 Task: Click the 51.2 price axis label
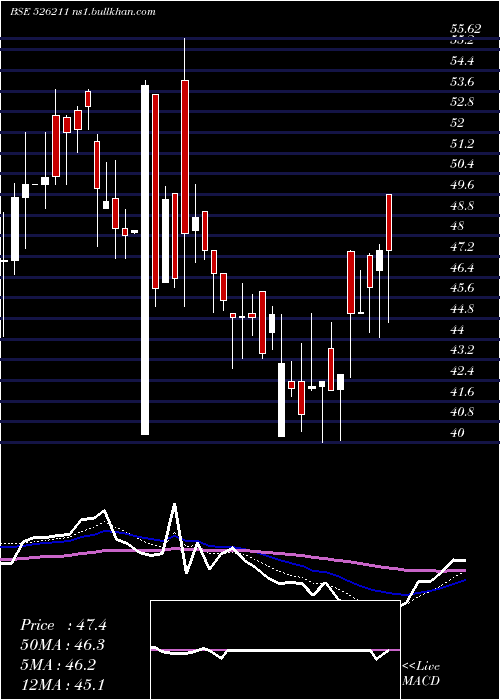tap(462, 143)
